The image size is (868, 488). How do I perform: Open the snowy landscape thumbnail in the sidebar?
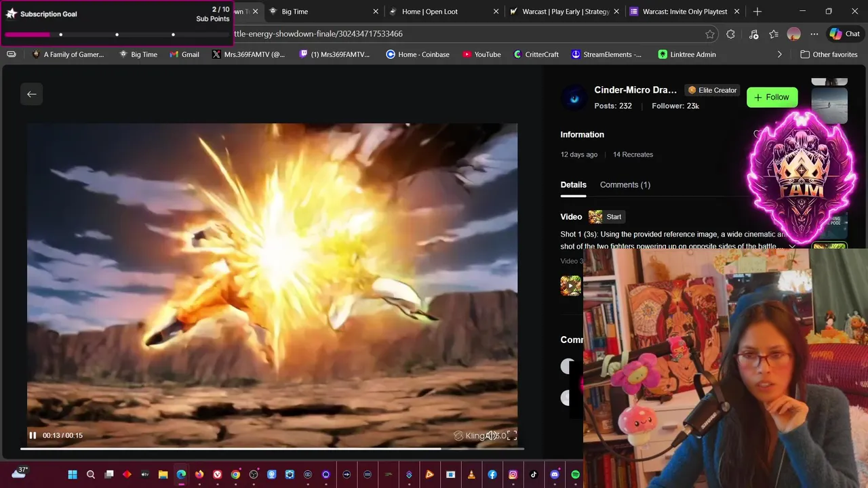pyautogui.click(x=829, y=106)
